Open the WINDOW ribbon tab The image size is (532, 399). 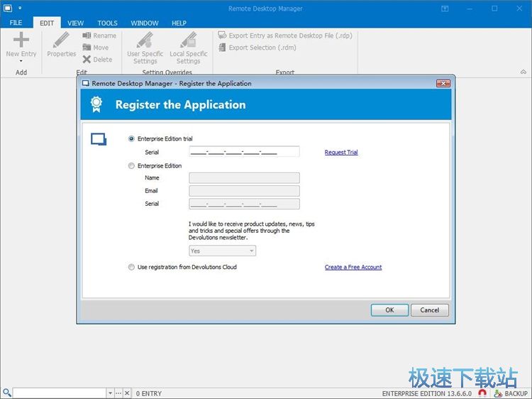(x=145, y=23)
